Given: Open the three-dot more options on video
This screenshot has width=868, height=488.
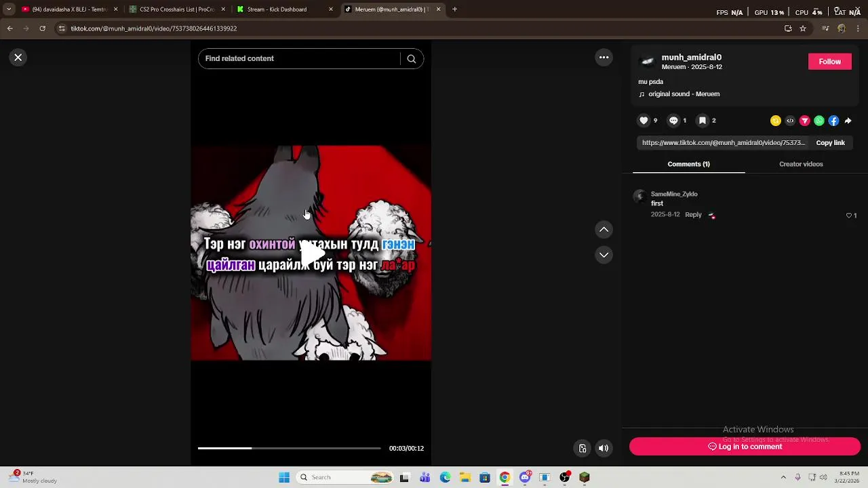Looking at the screenshot, I should click(604, 58).
